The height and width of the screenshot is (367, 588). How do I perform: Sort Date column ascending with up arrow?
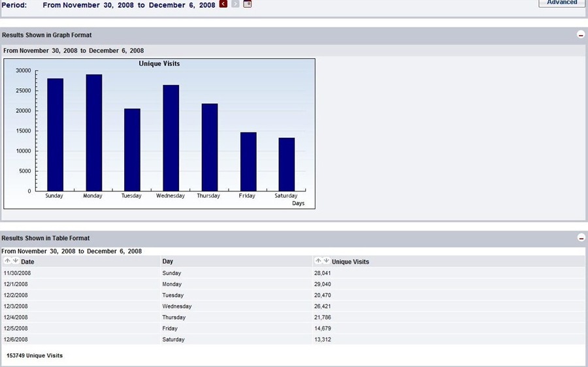click(7, 261)
